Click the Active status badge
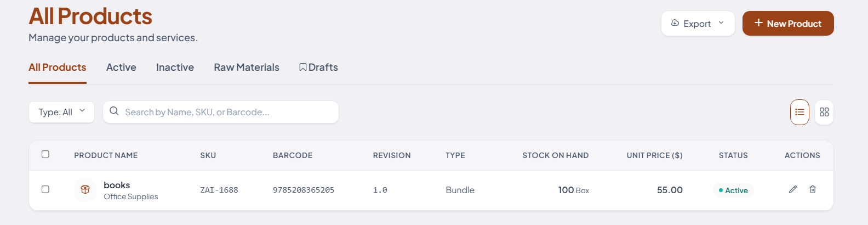This screenshot has width=868, height=225. tap(733, 190)
